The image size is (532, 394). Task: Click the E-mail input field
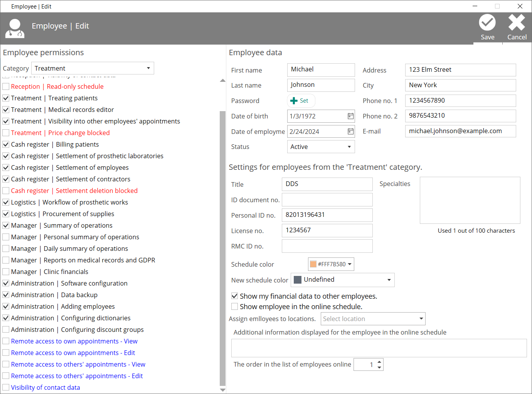click(460, 131)
